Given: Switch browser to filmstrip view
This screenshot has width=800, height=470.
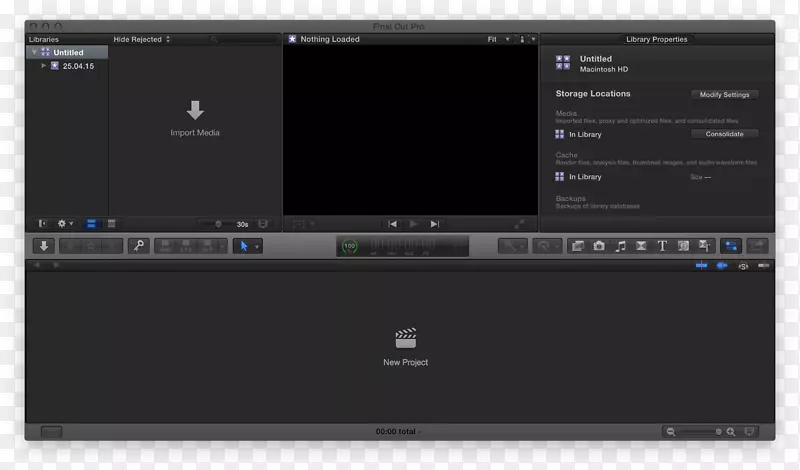Looking at the screenshot, I should 91,224.
